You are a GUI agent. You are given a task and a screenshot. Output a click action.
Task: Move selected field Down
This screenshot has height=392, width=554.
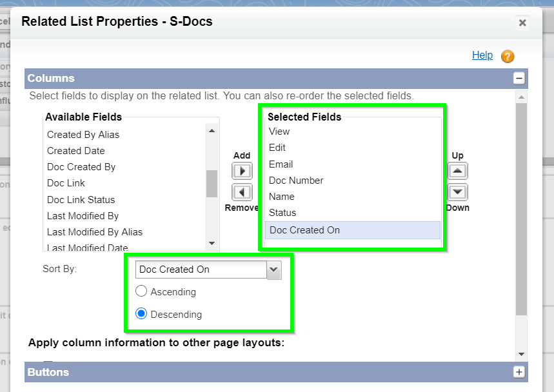point(457,192)
